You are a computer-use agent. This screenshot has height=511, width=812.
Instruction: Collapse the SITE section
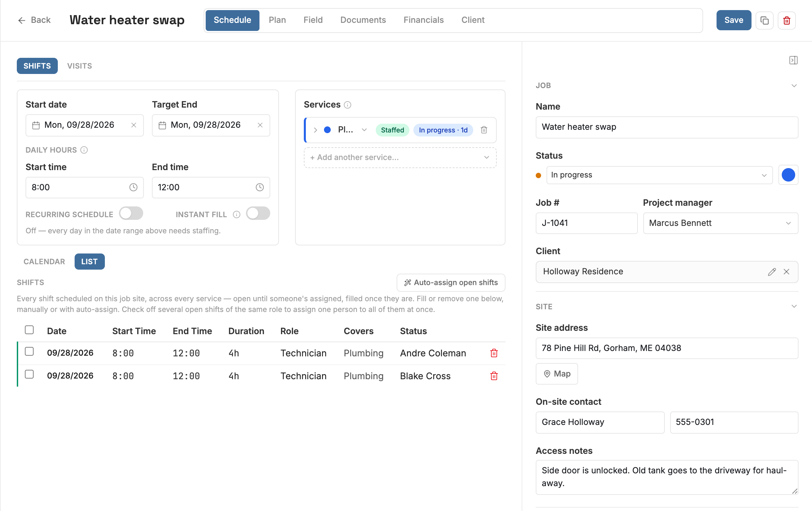[x=794, y=307]
